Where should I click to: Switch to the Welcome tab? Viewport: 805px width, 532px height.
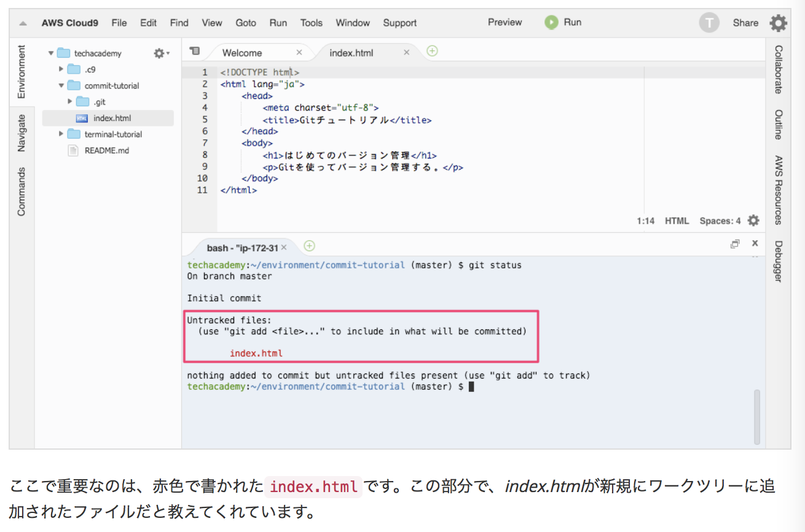click(x=242, y=52)
